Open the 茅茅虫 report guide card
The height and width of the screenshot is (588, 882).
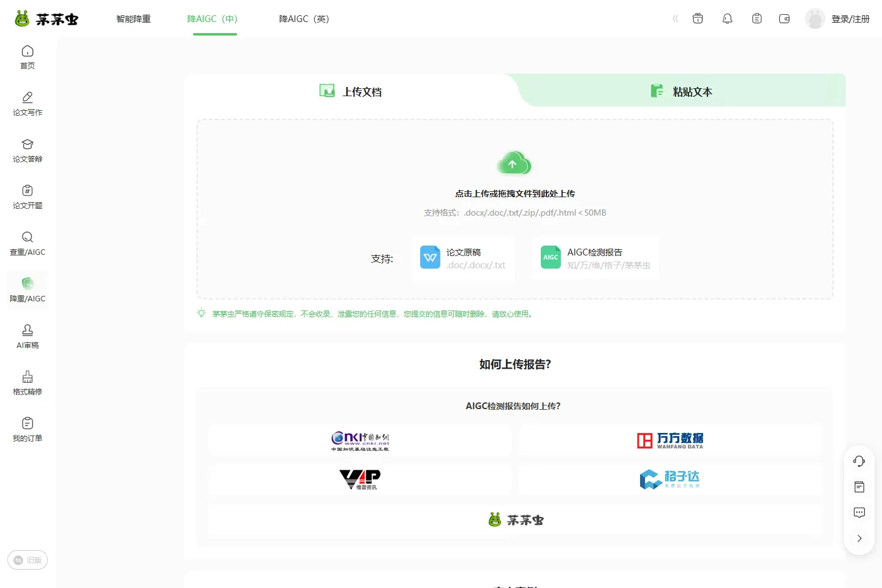[x=515, y=520]
